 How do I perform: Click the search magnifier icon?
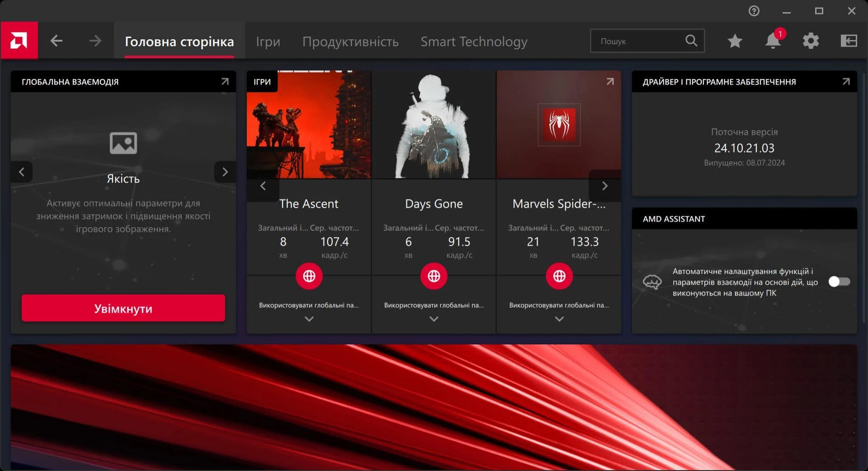(x=691, y=41)
